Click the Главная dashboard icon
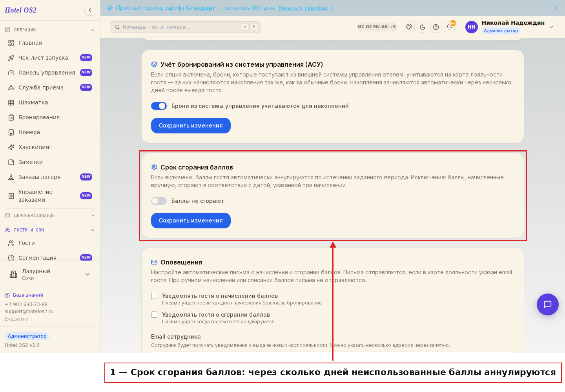 tap(11, 43)
